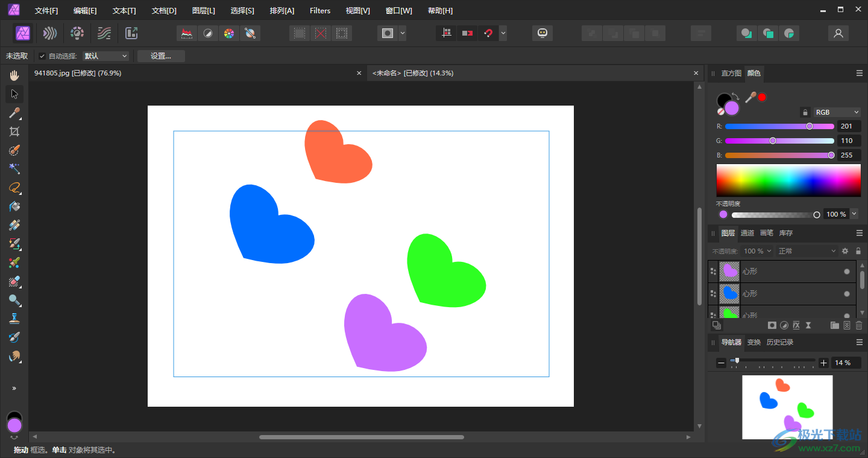Open the 图层[L] menu
Screen dimensions: 868x458
[203, 10]
